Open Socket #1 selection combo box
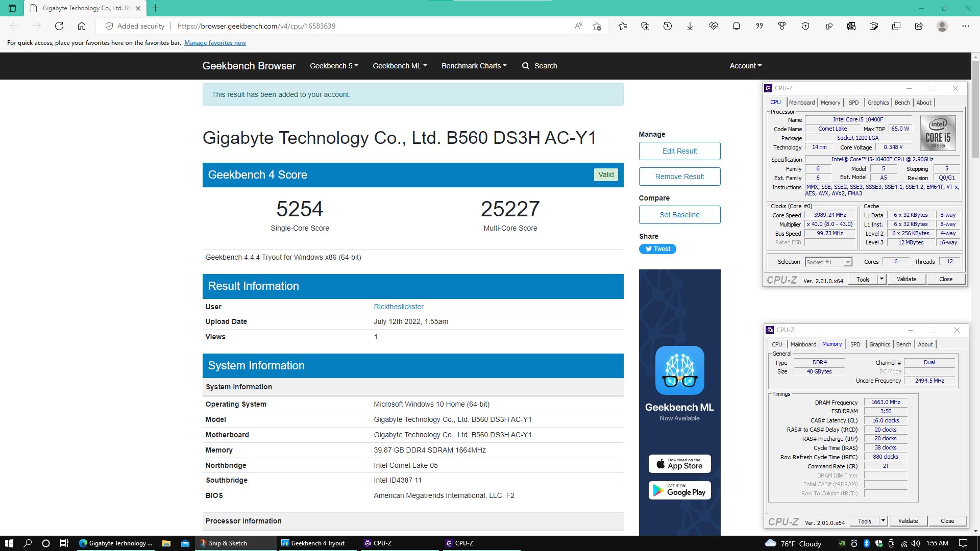This screenshot has height=551, width=980. pos(828,262)
